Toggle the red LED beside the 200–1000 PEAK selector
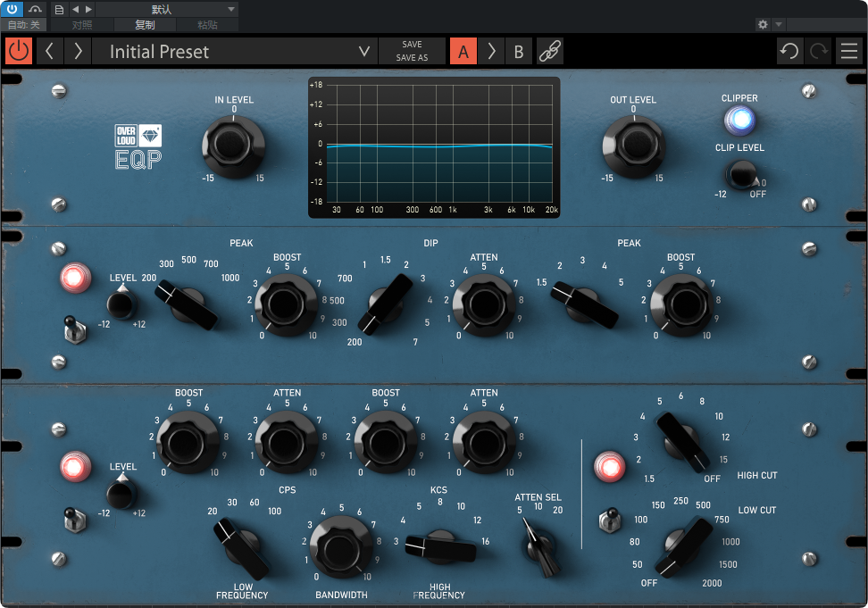Viewport: 868px width, 608px height. pyautogui.click(x=75, y=277)
